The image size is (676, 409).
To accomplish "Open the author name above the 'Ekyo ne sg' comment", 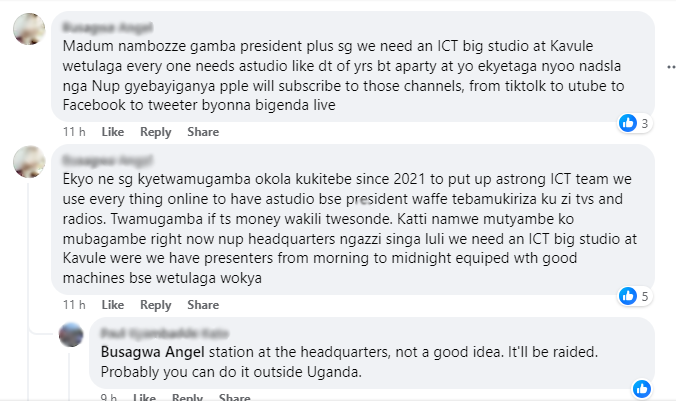I will tap(100, 158).
